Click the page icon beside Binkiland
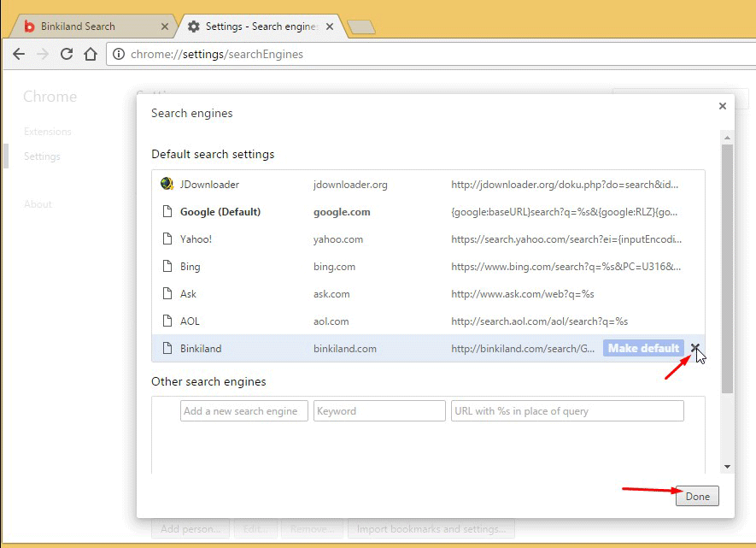The width and height of the screenshot is (756, 548). coord(167,348)
